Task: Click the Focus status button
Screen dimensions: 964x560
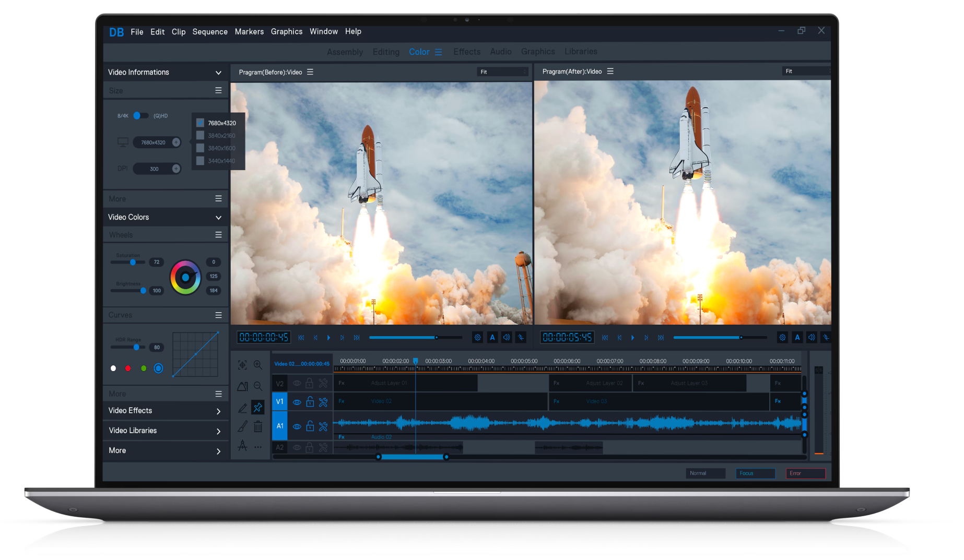Action: pos(756,473)
